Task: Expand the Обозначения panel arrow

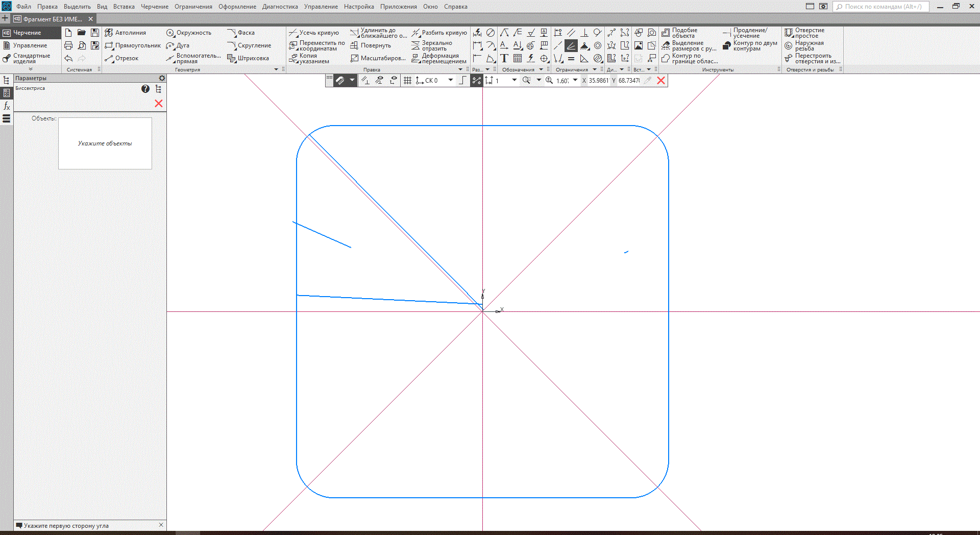Action: [x=541, y=69]
